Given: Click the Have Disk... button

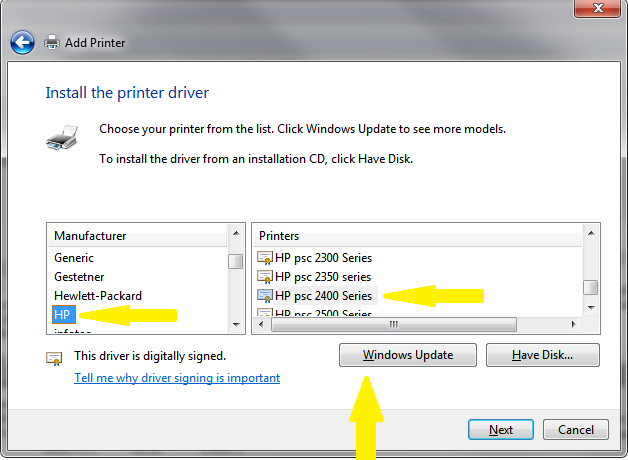Looking at the screenshot, I should 543,355.
